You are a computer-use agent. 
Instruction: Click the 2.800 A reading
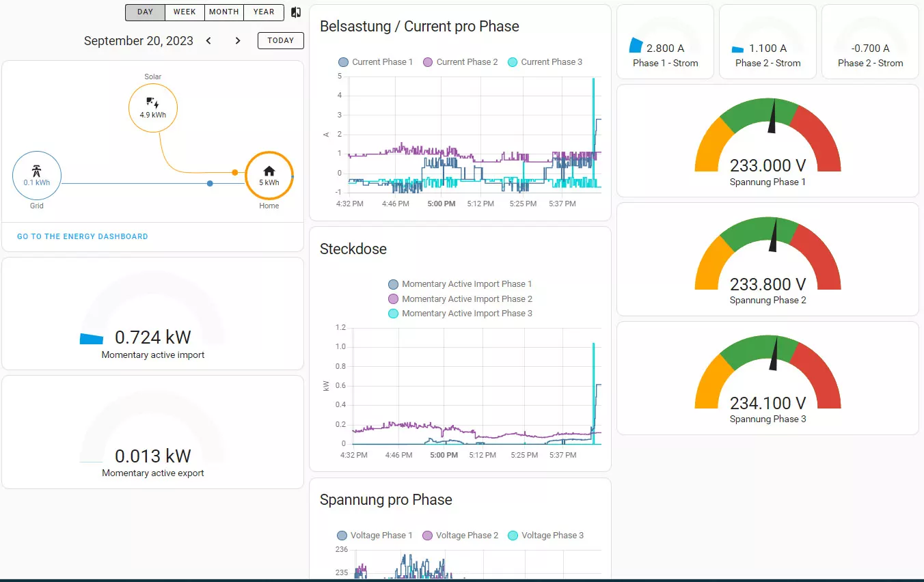click(x=665, y=48)
